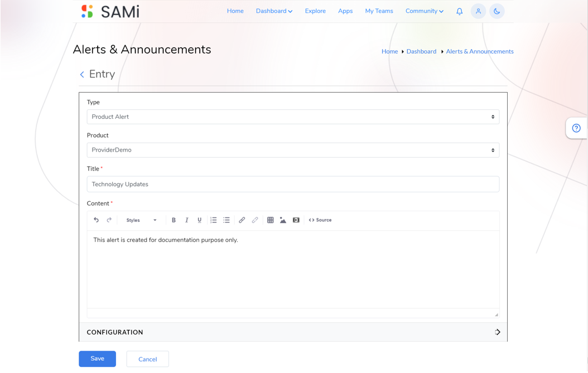Insert an image in the content

[283, 220]
